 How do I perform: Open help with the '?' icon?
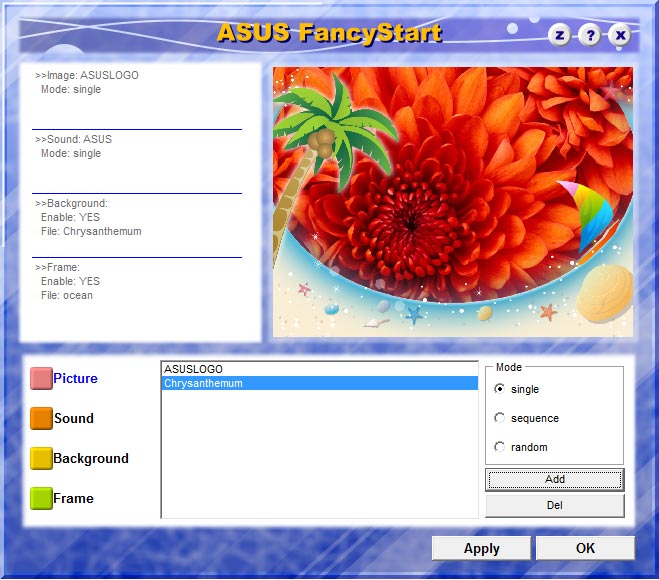590,35
